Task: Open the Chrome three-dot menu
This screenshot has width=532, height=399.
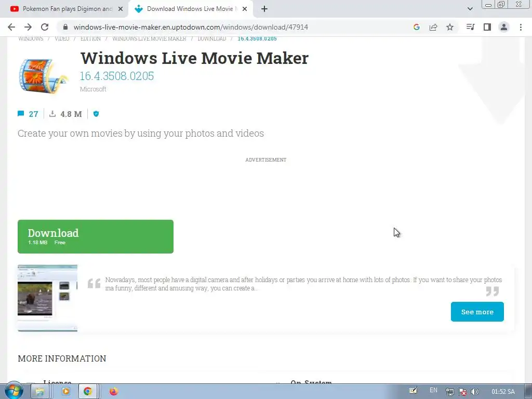Action: coord(521,27)
